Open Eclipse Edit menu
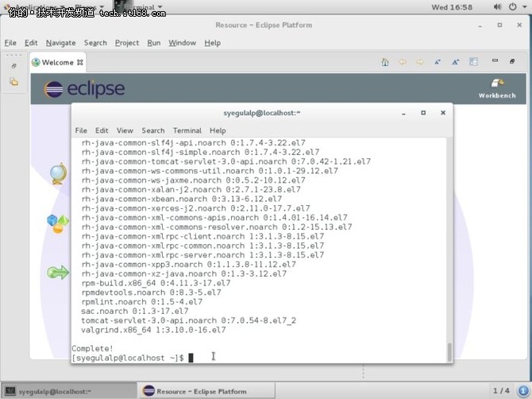This screenshot has height=399, width=532. [x=31, y=43]
